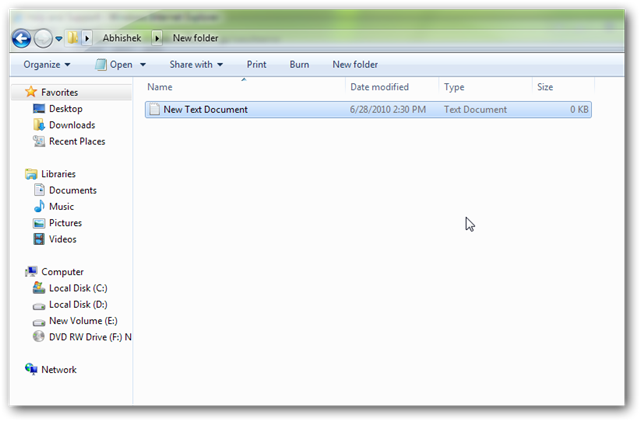640x421 pixels.
Task: Click the Downloads folder icon
Action: coord(39,125)
